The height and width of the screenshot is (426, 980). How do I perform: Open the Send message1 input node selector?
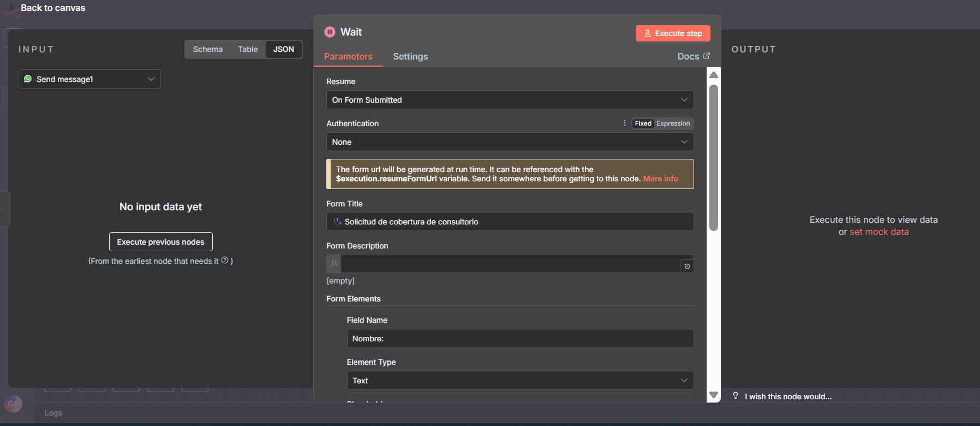pos(89,79)
